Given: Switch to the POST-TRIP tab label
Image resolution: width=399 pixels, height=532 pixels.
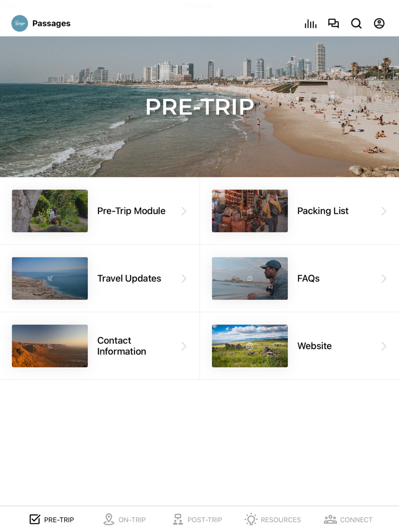Looking at the screenshot, I should coord(205,520).
